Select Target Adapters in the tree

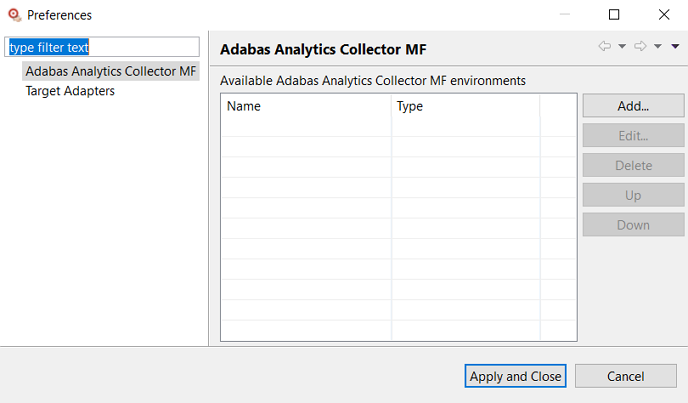tap(70, 91)
